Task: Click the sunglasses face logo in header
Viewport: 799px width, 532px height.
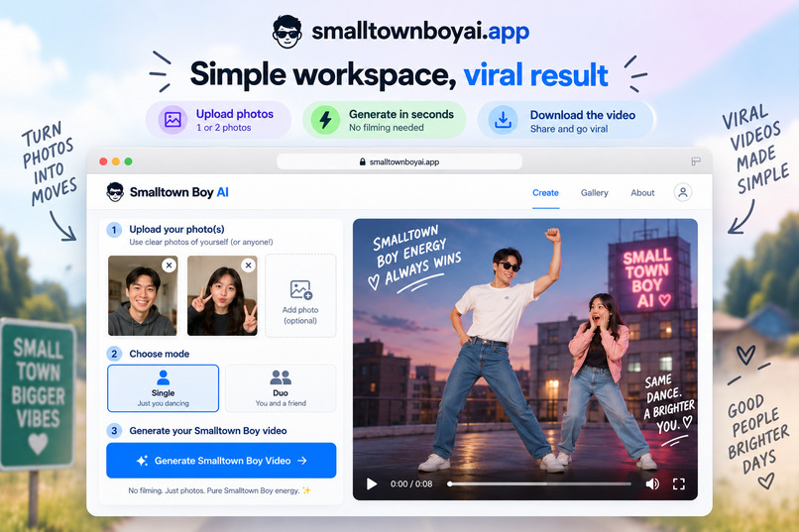Action: point(286,32)
